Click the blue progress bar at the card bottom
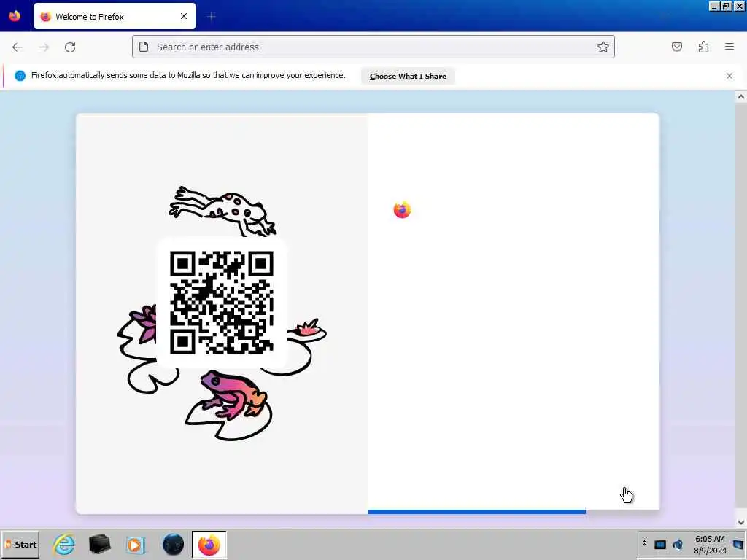 476,512
